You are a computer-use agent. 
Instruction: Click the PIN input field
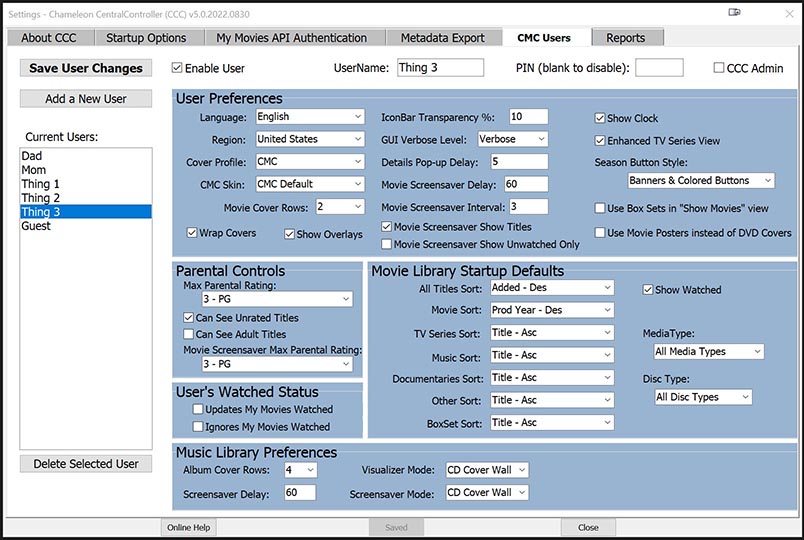659,68
